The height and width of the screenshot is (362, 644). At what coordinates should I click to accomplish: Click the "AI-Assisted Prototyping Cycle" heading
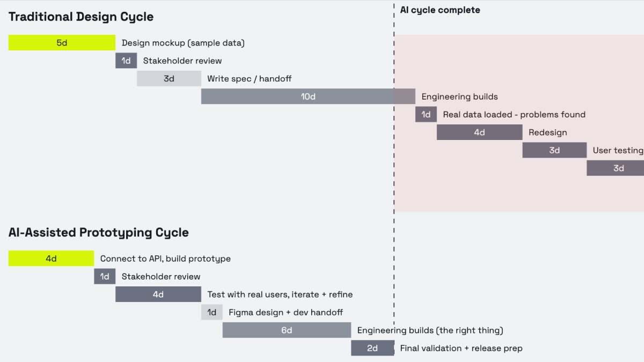[x=99, y=232]
